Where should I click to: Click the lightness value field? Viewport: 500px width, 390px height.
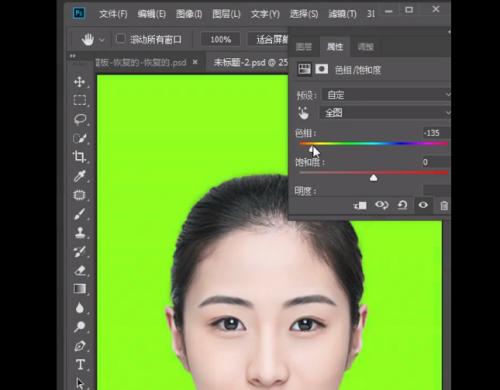[x=437, y=191]
